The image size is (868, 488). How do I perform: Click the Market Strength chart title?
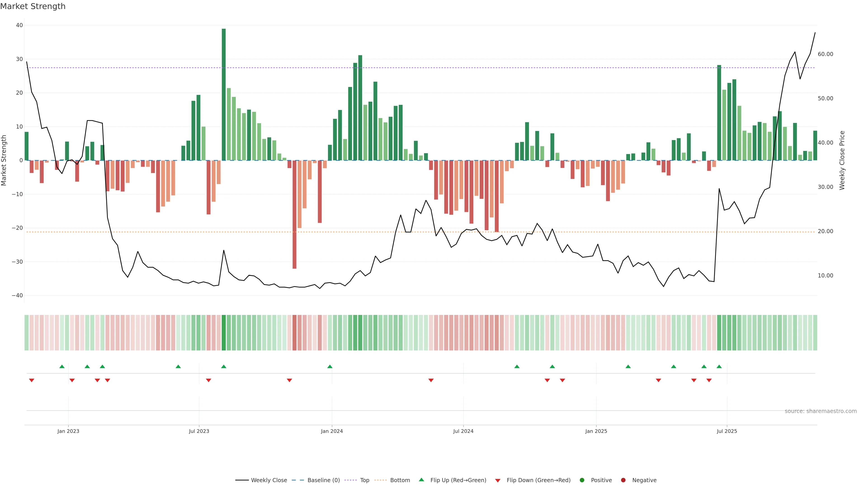tap(33, 6)
